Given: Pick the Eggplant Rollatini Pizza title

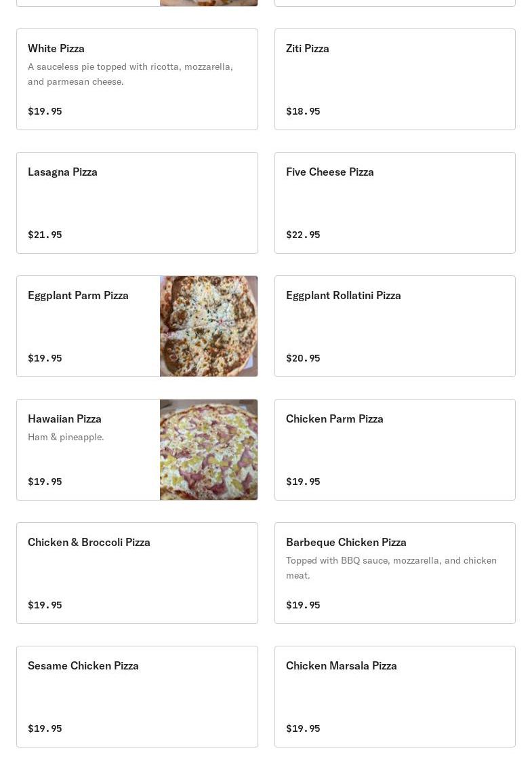Looking at the screenshot, I should [344, 295].
